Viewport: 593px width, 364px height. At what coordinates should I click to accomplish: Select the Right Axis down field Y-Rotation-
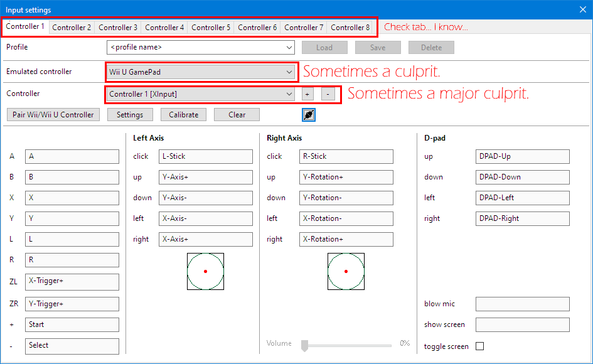(x=346, y=198)
